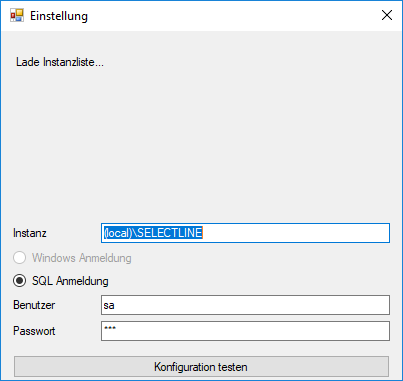The height and width of the screenshot is (381, 403).
Task: Click the 'sa' username text
Action: (109, 305)
